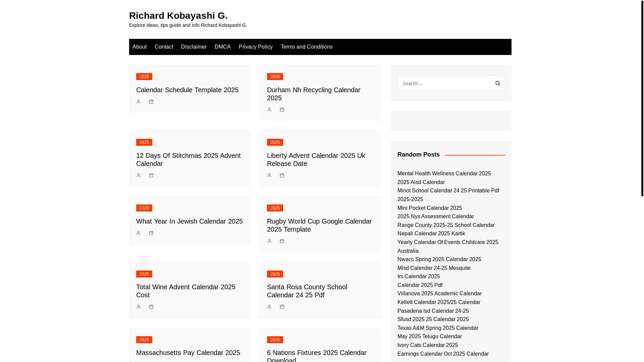Click date icon under 12 Days Of Stitchmas post

tap(151, 175)
